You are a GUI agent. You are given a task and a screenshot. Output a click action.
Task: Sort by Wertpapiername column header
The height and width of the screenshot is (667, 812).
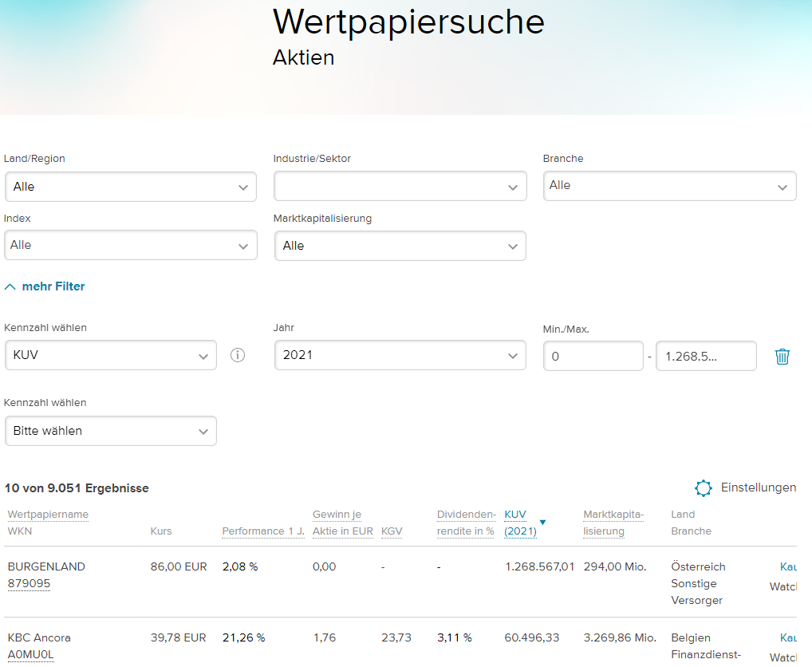48,515
